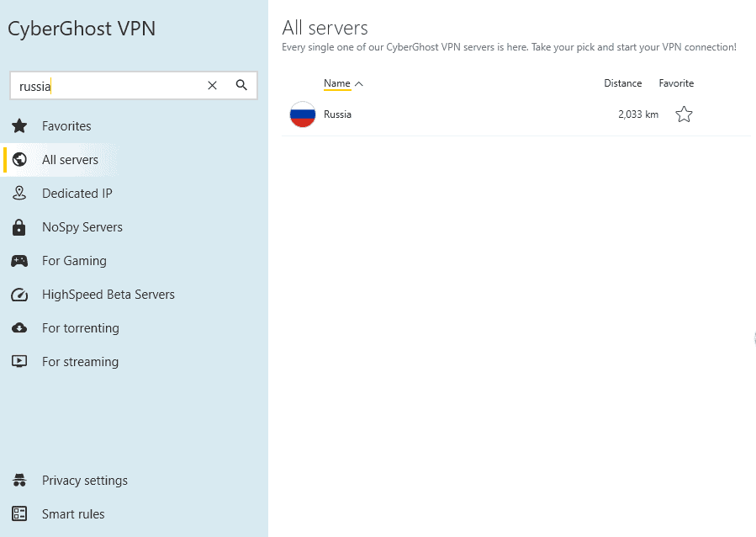Select the Russia server row

coord(515,114)
